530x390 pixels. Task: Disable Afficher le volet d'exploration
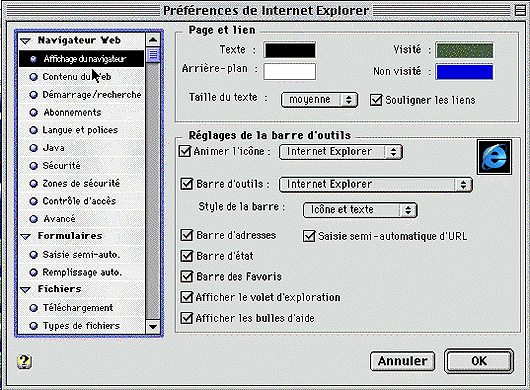click(x=187, y=297)
